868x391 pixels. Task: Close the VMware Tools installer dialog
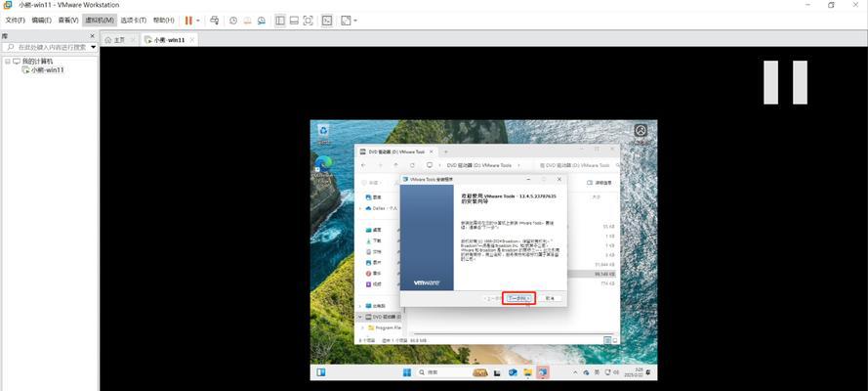pos(558,180)
